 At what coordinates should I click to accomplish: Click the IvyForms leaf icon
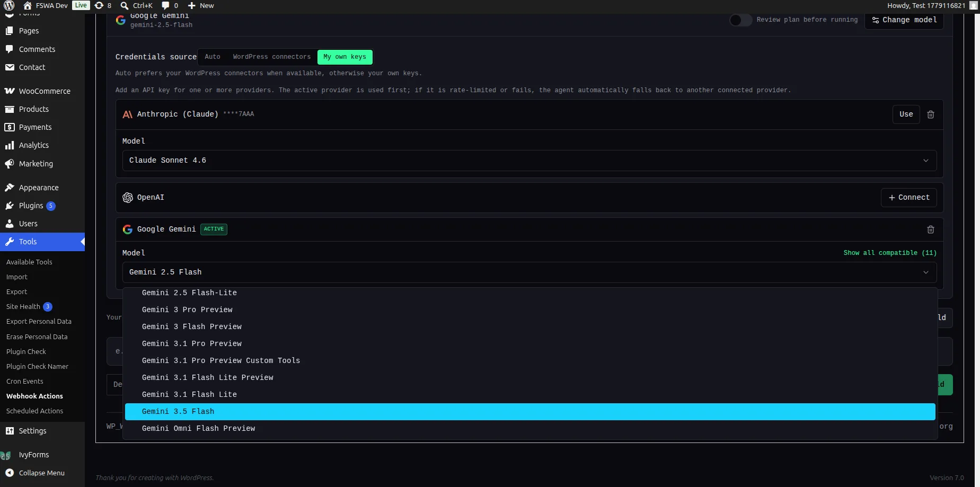tap(6, 455)
